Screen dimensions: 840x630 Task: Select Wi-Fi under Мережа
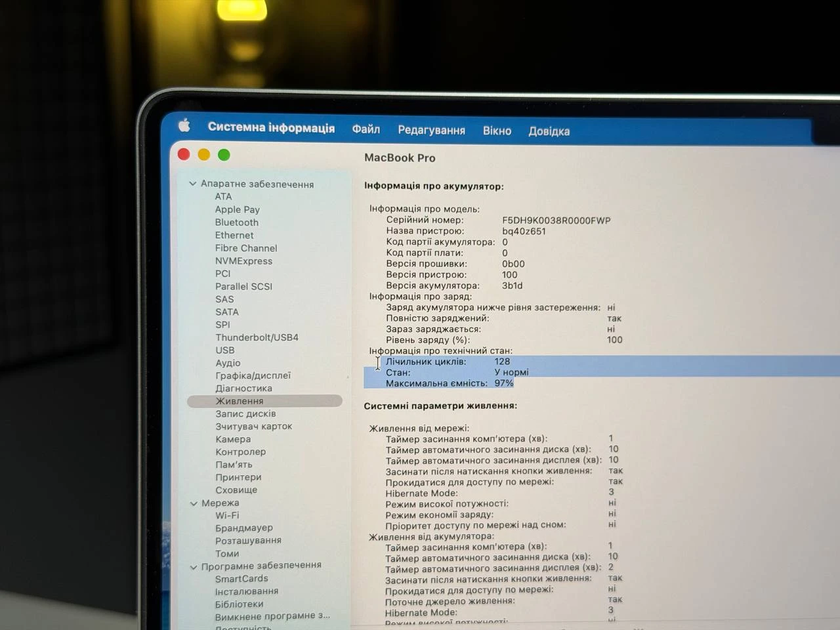pyautogui.click(x=227, y=515)
